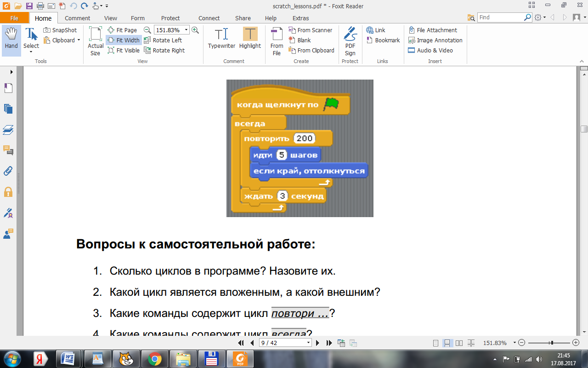
Task: Click the SnapShot tool
Action: coord(60,30)
